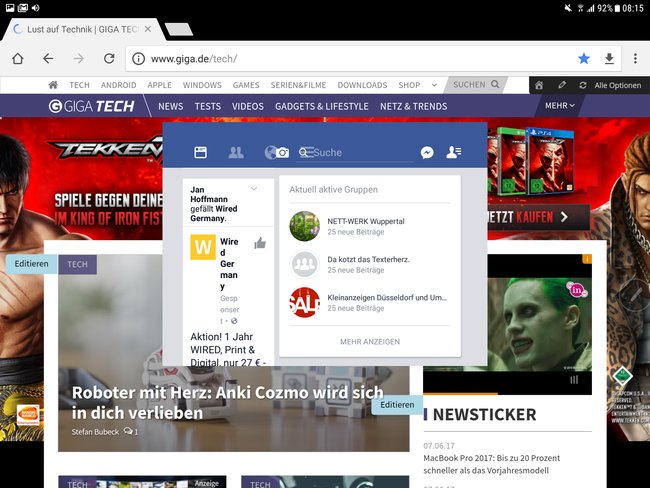Open NEWS in the purple menu
Viewport: 650px width, 488px height.
coord(170,107)
